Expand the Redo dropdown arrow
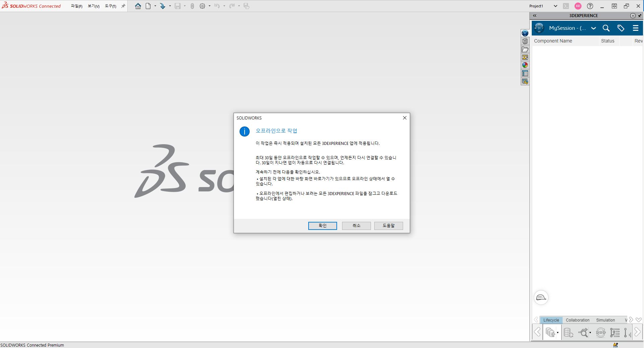Screen dimensions: 644x348 pyautogui.click(x=239, y=6)
